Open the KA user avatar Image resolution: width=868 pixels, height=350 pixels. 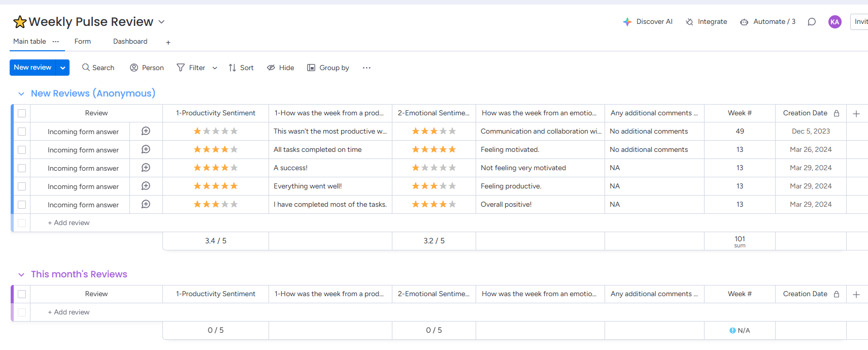[x=834, y=22]
